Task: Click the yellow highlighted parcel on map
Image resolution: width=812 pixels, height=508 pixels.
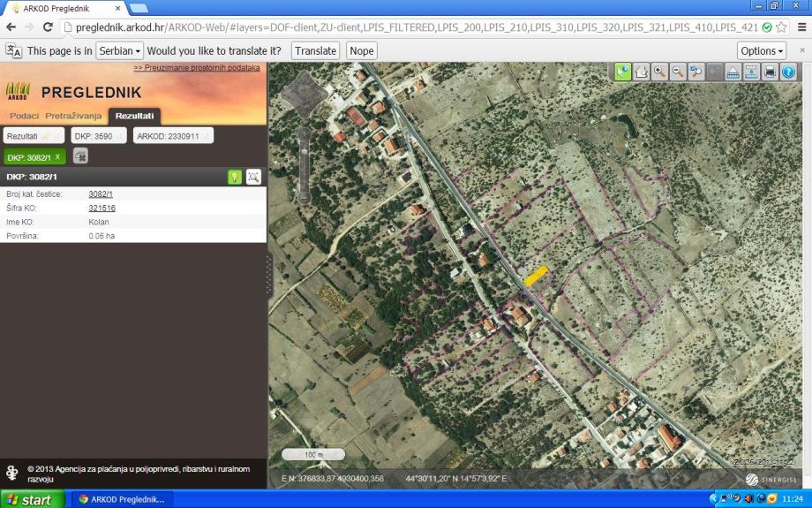Action: coord(536,276)
